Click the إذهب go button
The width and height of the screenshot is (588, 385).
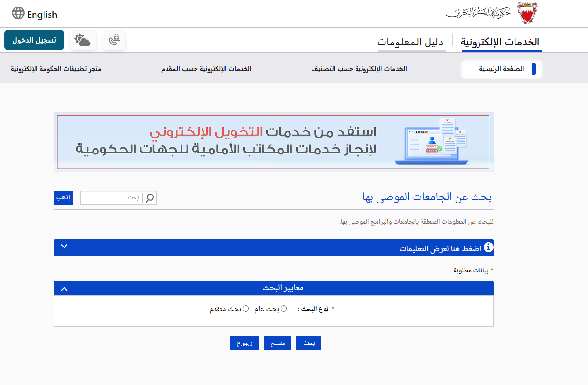[63, 198]
